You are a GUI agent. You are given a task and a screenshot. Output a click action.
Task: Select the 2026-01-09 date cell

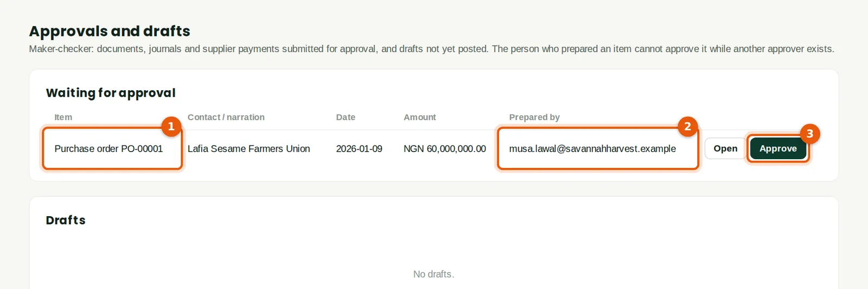tap(359, 148)
